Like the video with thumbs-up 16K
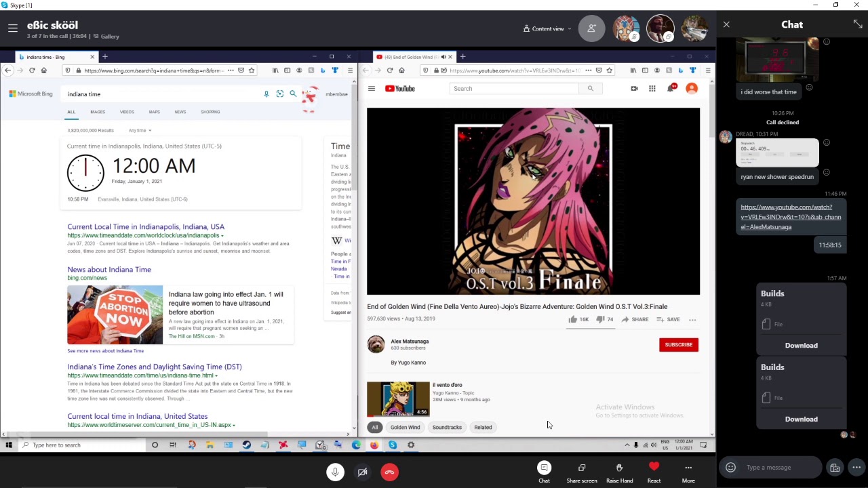 click(578, 319)
